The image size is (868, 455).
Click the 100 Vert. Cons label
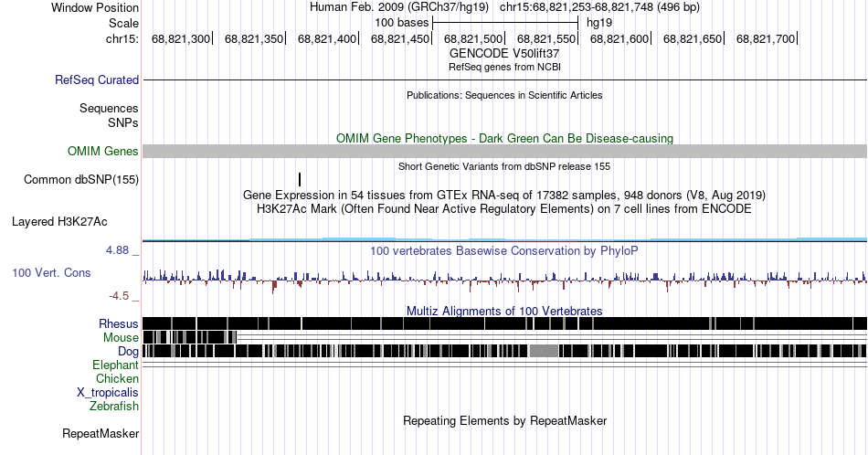click(51, 272)
